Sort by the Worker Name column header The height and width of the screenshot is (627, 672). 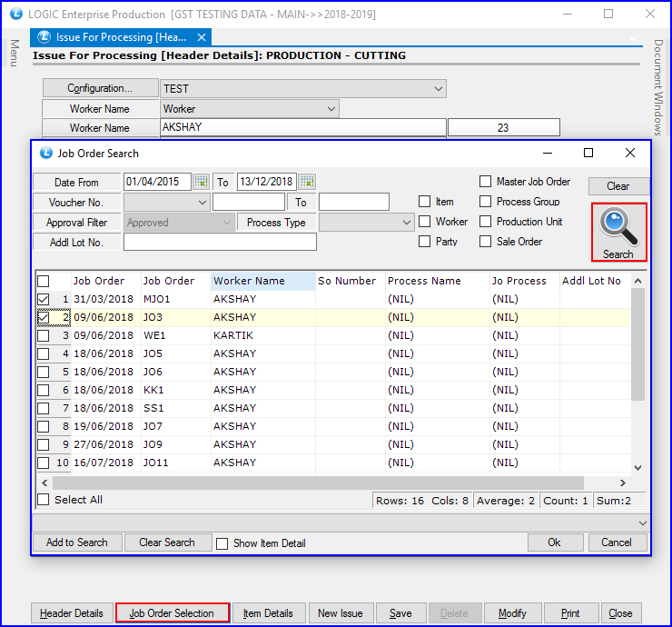(x=263, y=281)
